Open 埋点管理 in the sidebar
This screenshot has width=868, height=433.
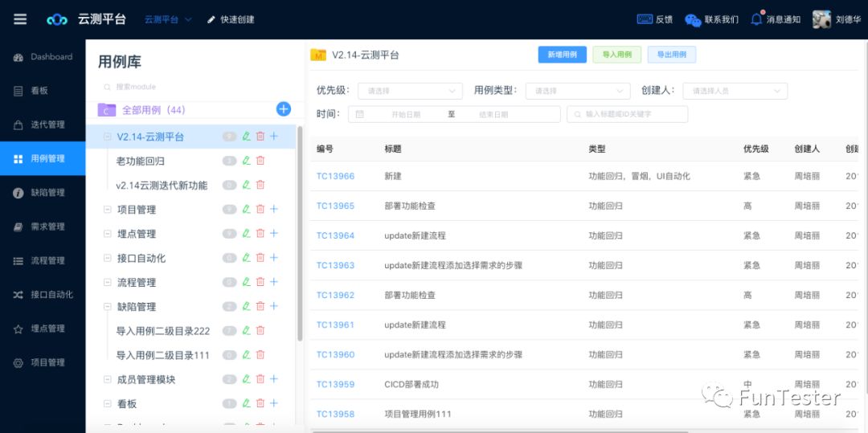click(43, 329)
